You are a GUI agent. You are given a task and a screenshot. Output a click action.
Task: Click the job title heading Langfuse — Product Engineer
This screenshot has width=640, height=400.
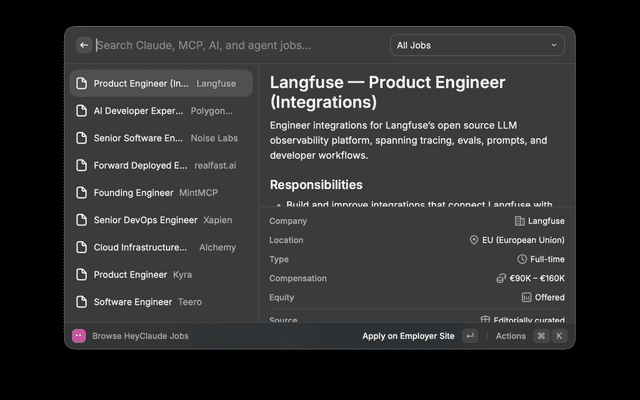tap(387, 92)
